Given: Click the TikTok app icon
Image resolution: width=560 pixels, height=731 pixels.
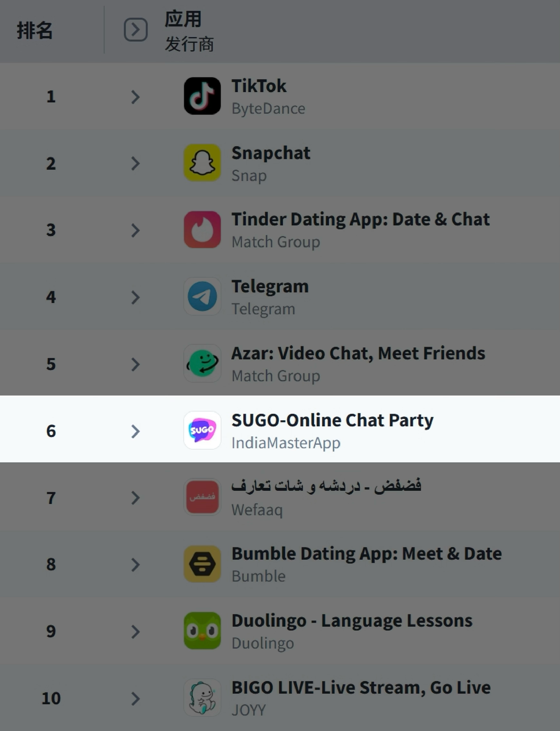Looking at the screenshot, I should (202, 96).
